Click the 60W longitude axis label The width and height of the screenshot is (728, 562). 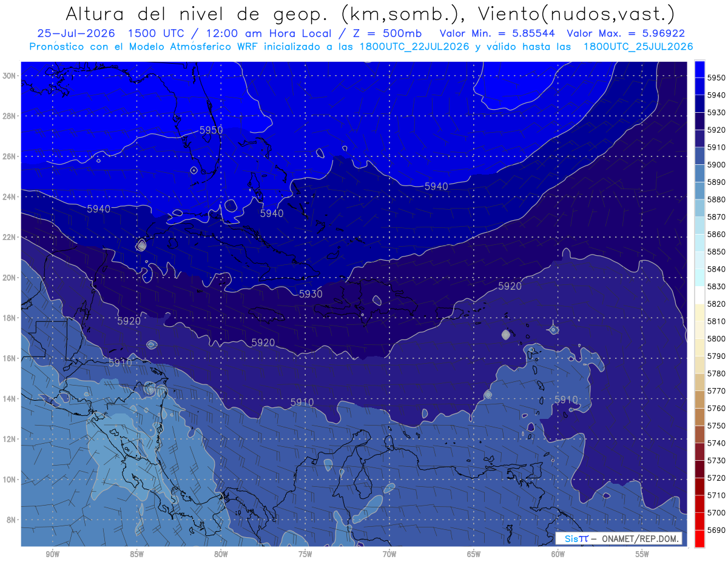tap(558, 554)
